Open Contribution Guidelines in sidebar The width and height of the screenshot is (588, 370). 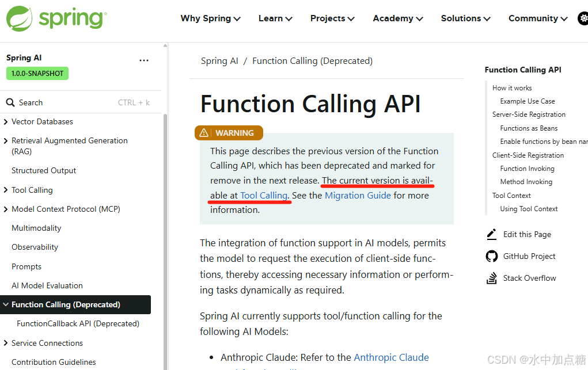click(x=54, y=362)
